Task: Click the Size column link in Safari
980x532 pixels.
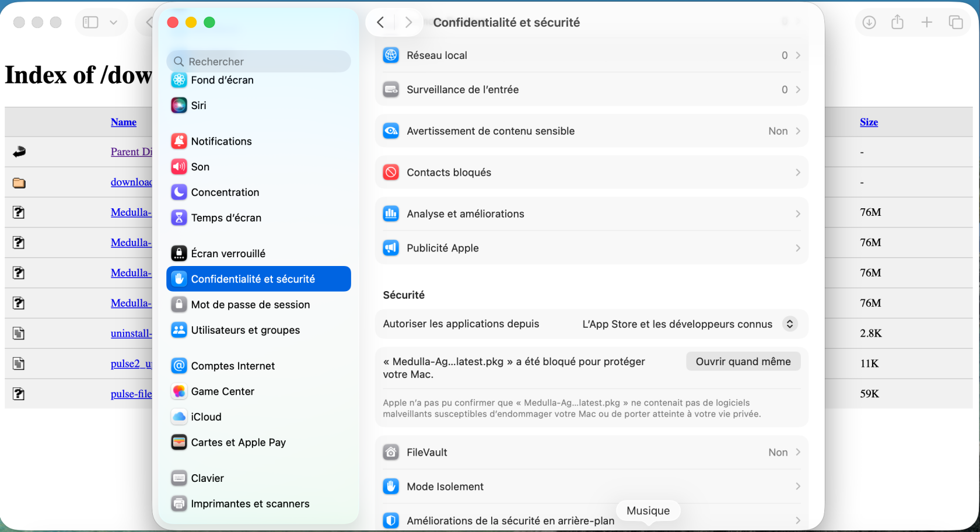Action: (x=869, y=122)
